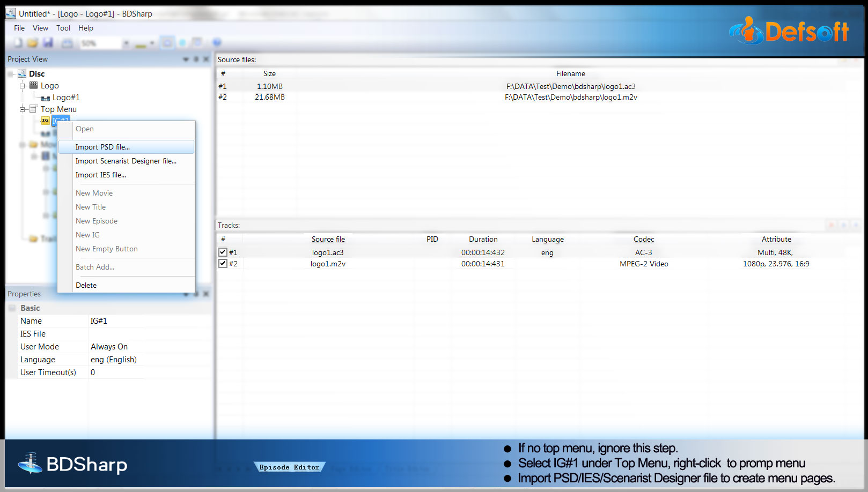
Task: Uncheck track #2 logo1.m2v checkbox
Action: [223, 263]
